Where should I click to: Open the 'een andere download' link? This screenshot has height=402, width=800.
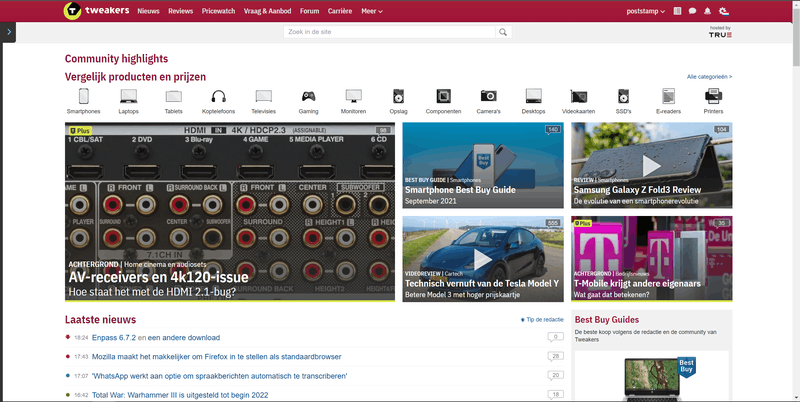point(184,338)
